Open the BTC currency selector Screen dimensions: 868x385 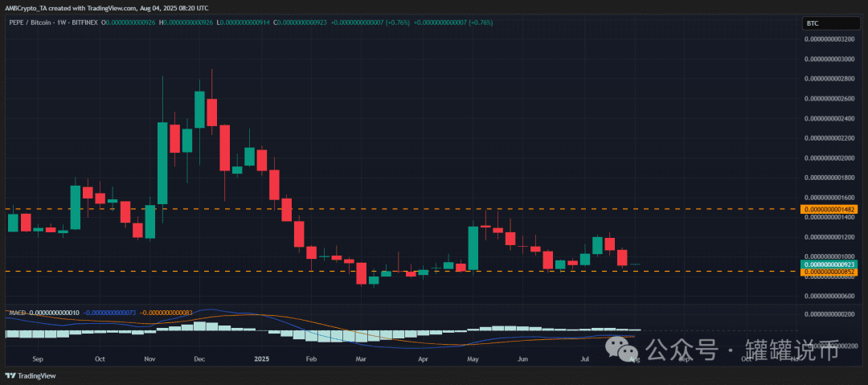(830, 23)
